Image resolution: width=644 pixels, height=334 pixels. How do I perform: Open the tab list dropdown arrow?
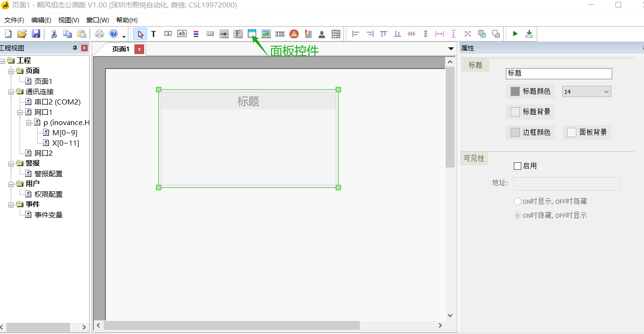(x=451, y=49)
